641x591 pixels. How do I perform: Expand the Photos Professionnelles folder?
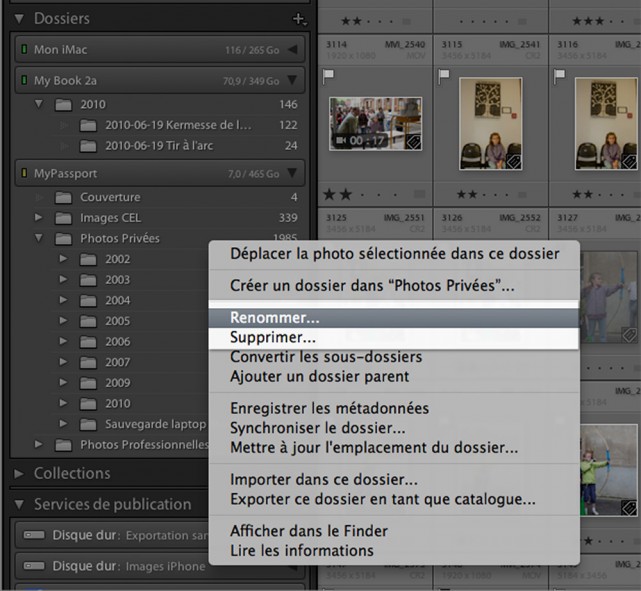[39, 444]
